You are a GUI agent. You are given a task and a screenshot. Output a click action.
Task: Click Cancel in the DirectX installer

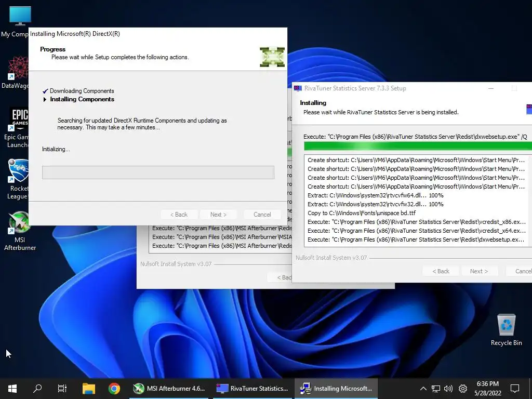tap(262, 215)
